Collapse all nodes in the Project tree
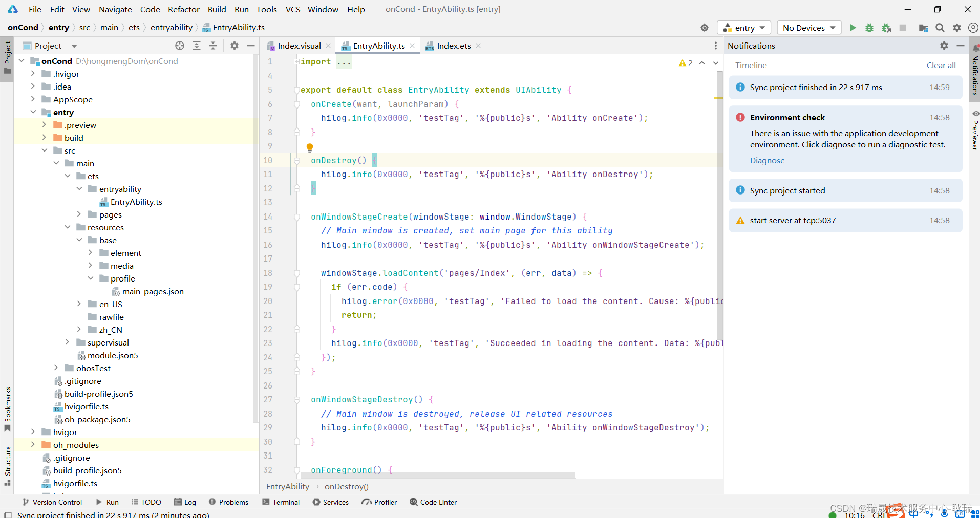 pos(213,46)
